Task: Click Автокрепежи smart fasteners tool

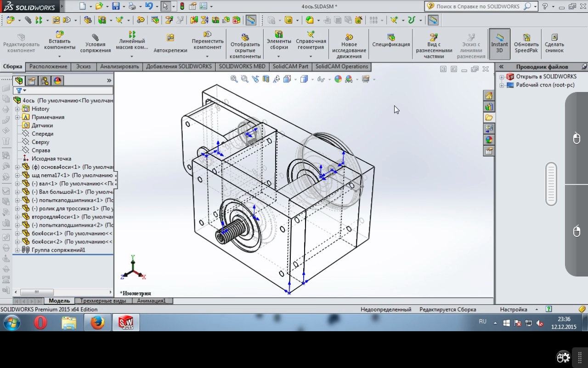Action: coord(170,44)
